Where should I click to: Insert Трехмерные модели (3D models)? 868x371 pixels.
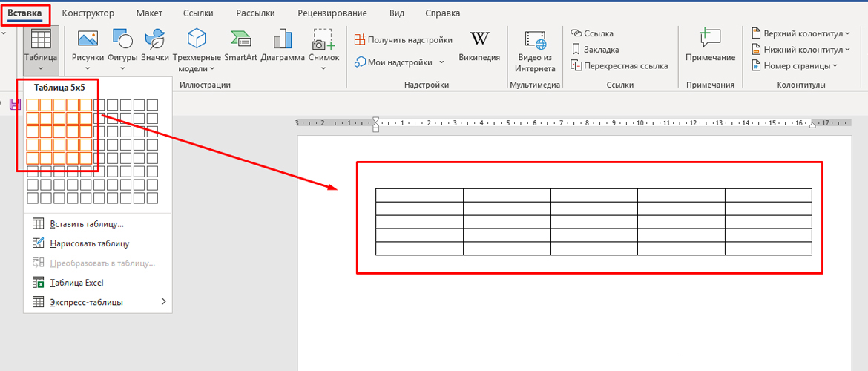point(196,40)
